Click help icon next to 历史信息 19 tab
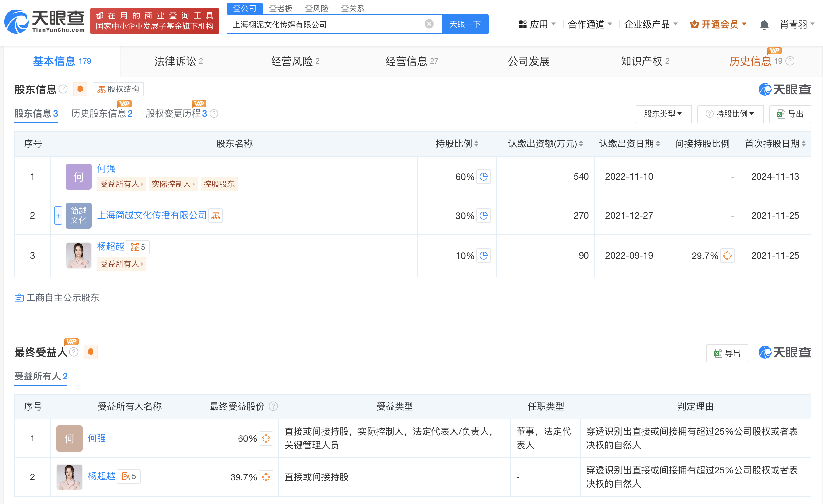This screenshot has width=823, height=504. click(x=790, y=61)
